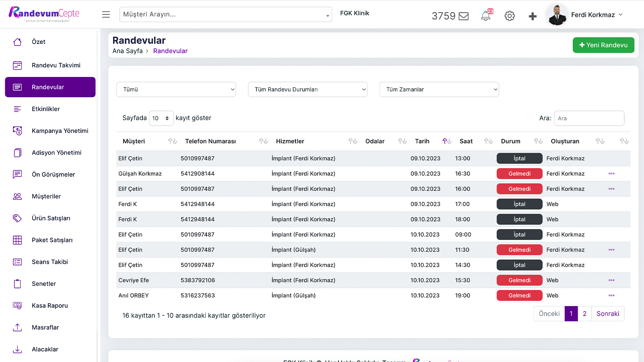This screenshot has width=644, height=362.
Task: Open messages envelope icon next to 3759
Action: pos(464,16)
